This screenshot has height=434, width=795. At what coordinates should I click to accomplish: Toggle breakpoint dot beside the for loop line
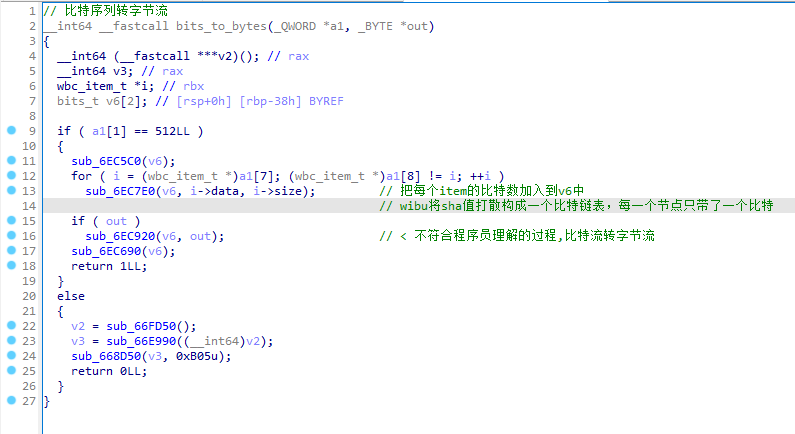11,175
